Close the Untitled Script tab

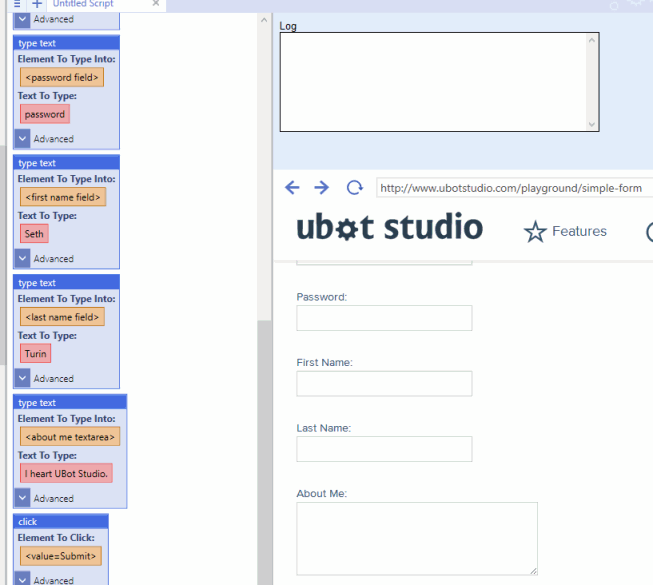(x=156, y=3)
